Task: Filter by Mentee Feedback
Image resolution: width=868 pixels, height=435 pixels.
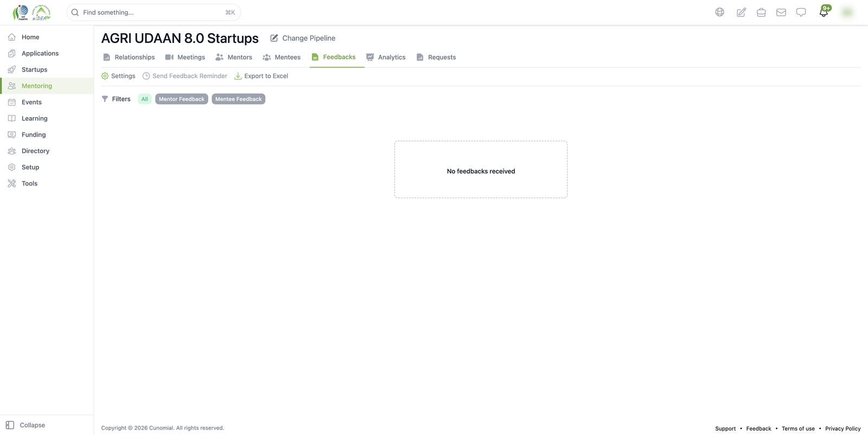Action: (239, 99)
